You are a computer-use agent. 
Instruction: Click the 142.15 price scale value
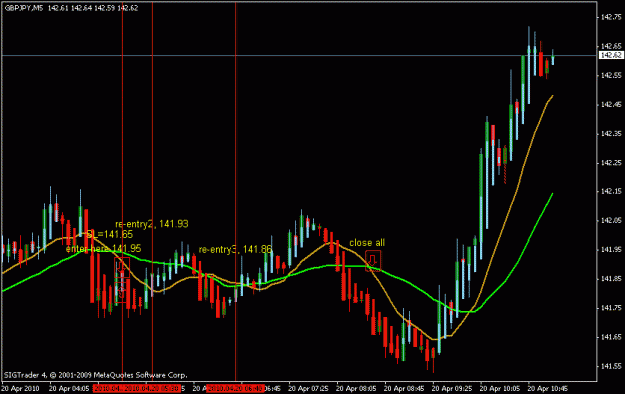coord(611,191)
